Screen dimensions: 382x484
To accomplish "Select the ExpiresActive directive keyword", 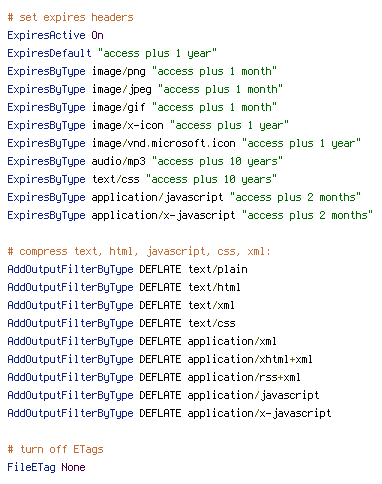I will click(46, 35).
